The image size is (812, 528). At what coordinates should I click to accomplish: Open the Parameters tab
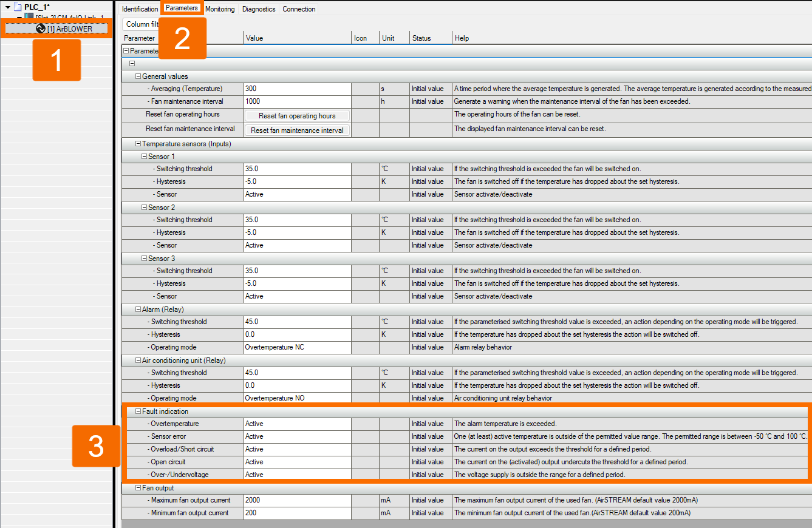click(182, 8)
